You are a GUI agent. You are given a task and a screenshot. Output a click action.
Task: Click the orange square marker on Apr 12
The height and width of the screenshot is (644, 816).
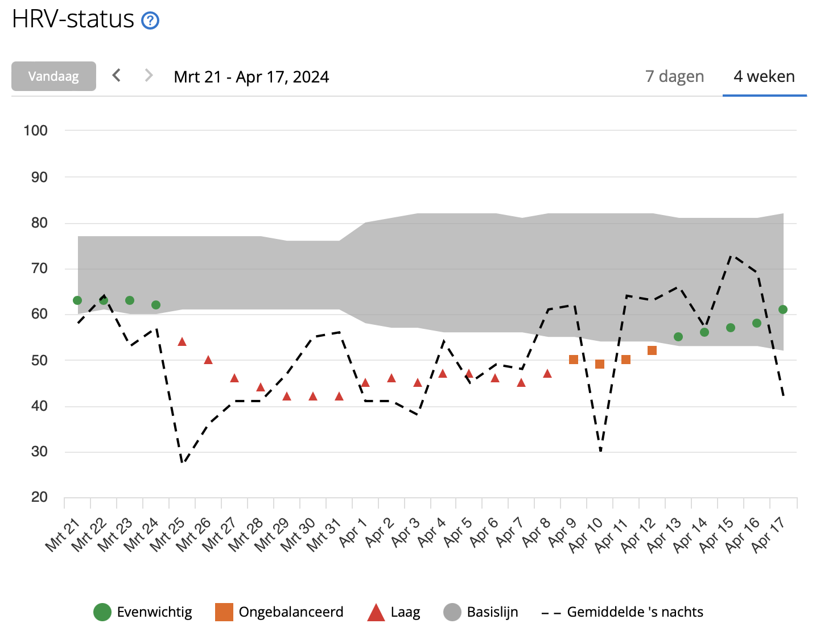click(652, 350)
